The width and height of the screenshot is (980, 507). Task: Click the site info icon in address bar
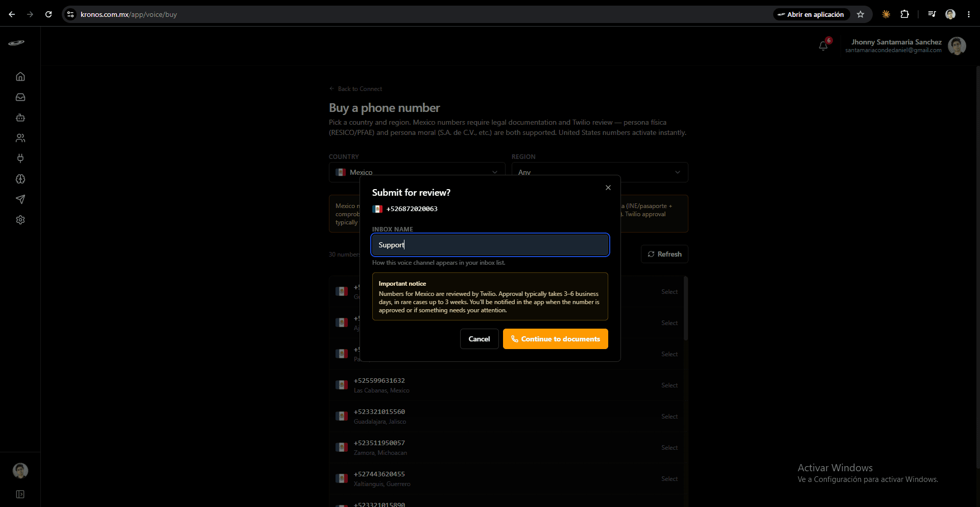(70, 14)
